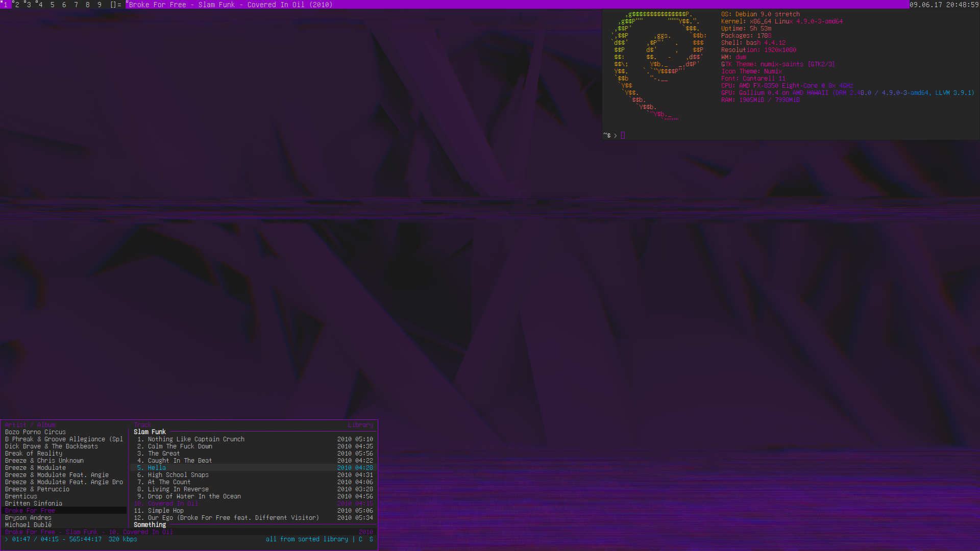
Task: Click "all from sorted library" play mode text
Action: 307,539
